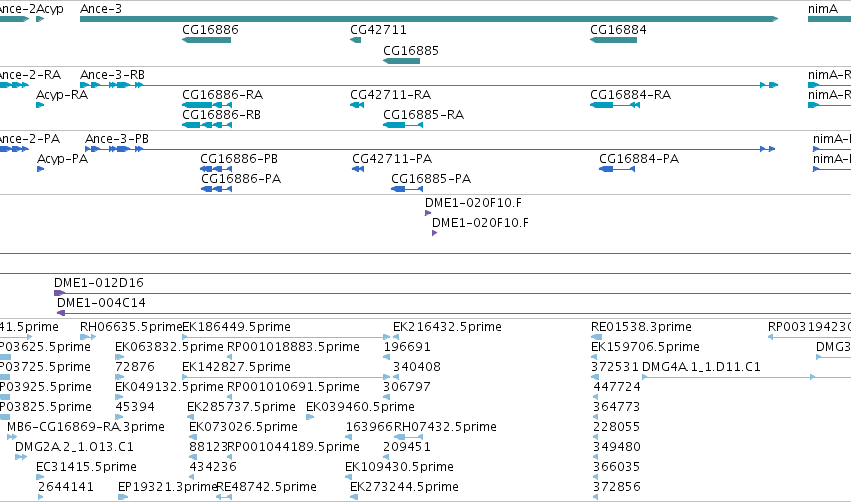Image resolution: width=851 pixels, height=502 pixels.
Task: Click the EK285737.5prime EST label
Action: pos(242,407)
